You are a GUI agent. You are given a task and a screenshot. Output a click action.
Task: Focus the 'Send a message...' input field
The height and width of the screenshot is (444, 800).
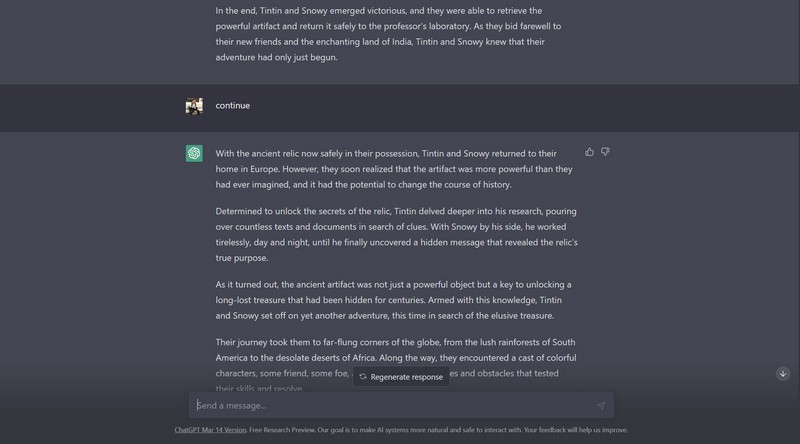pos(390,406)
